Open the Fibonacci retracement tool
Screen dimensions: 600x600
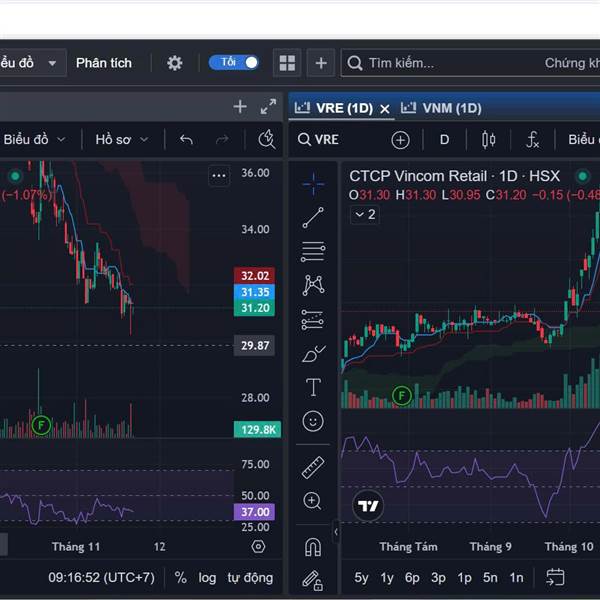pyautogui.click(x=313, y=251)
